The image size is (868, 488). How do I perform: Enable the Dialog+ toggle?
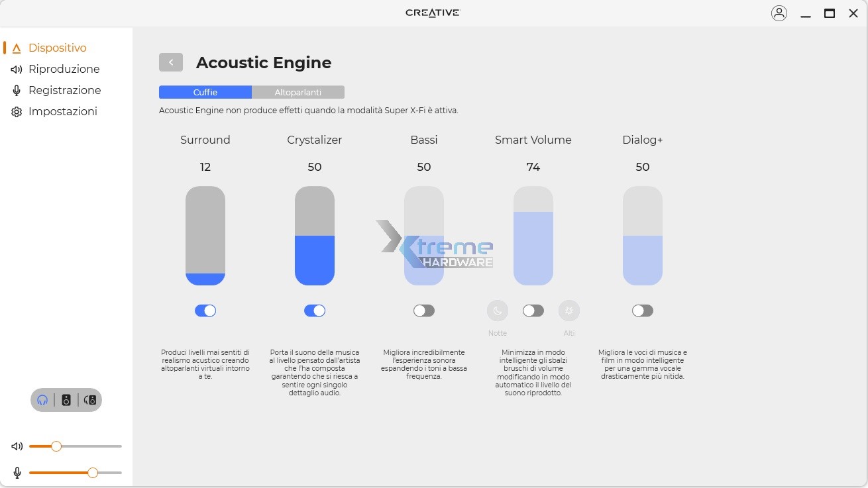coord(643,311)
